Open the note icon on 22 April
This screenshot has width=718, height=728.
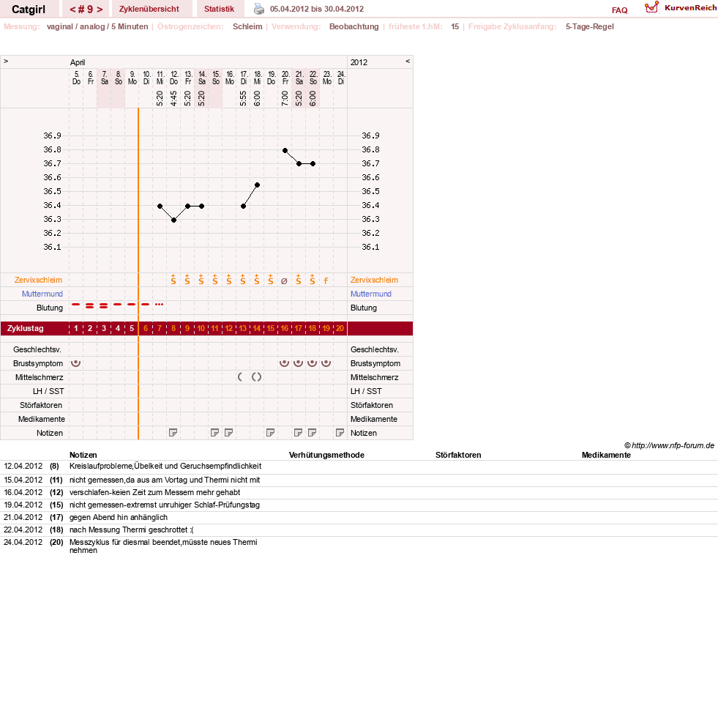(313, 433)
